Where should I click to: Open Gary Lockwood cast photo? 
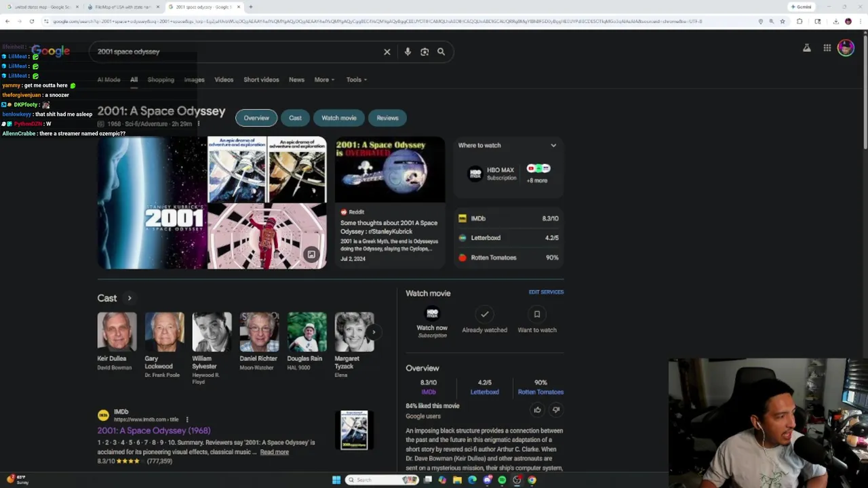(x=164, y=332)
